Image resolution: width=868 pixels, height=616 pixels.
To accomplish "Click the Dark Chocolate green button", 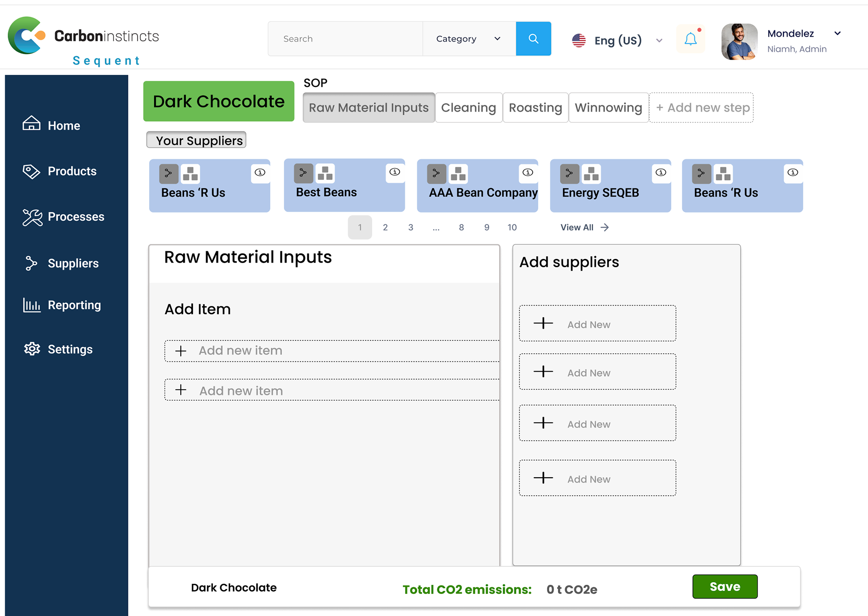I will pyautogui.click(x=219, y=101).
